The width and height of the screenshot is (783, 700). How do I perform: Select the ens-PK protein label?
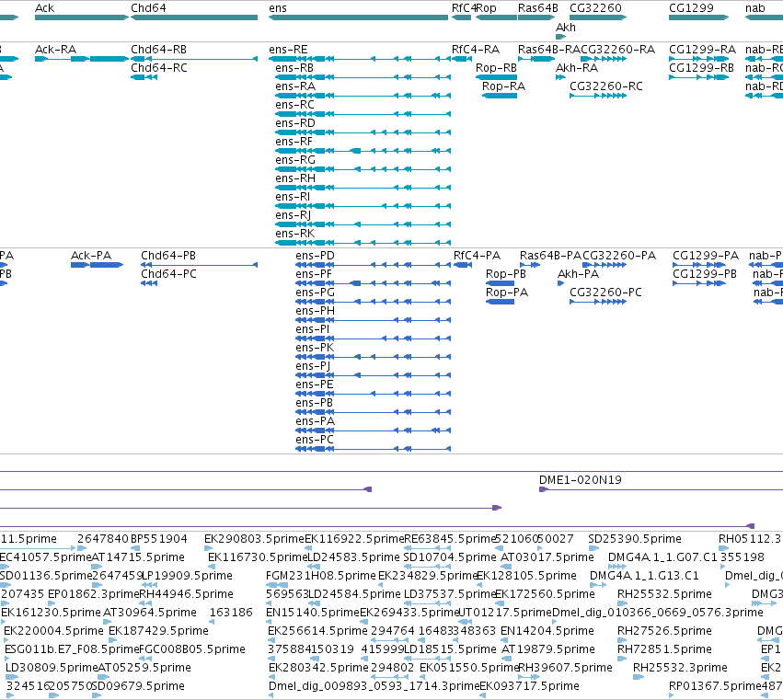click(x=315, y=348)
